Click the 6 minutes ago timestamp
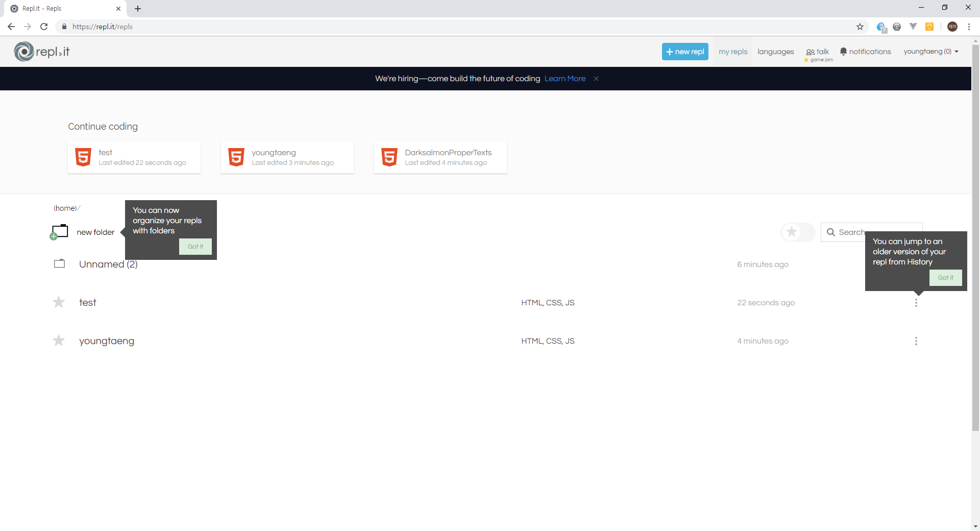Viewport: 980px width, 531px height. (x=763, y=264)
